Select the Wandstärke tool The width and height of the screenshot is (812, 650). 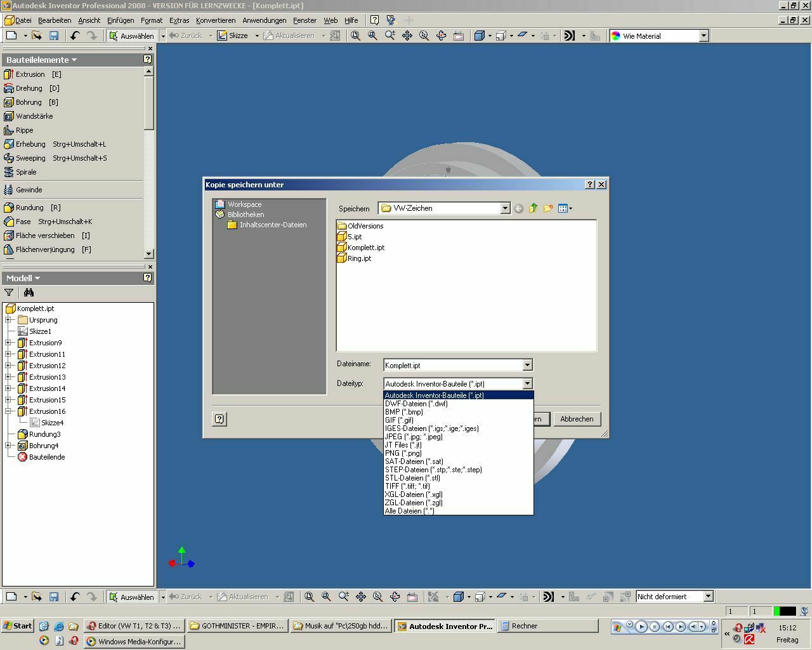click(x=29, y=116)
